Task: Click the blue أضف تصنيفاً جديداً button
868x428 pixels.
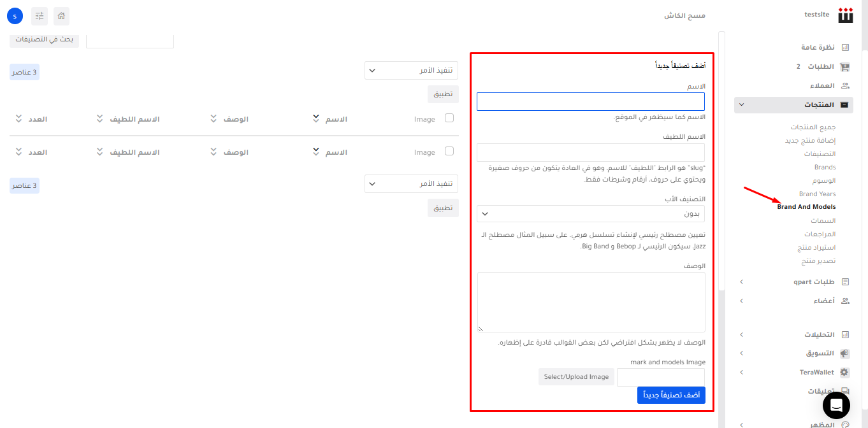Action: [x=671, y=395]
